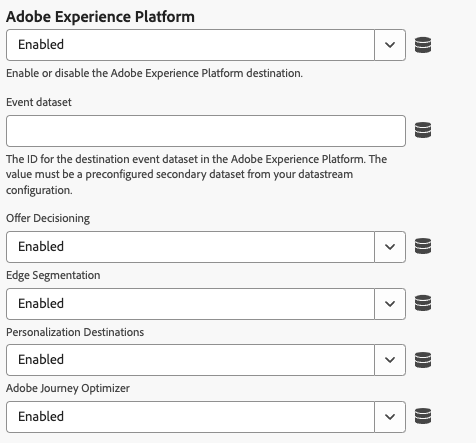476x443 pixels.
Task: Click data element icon beside Adobe Experience Platform dropdown
Action: (423, 45)
